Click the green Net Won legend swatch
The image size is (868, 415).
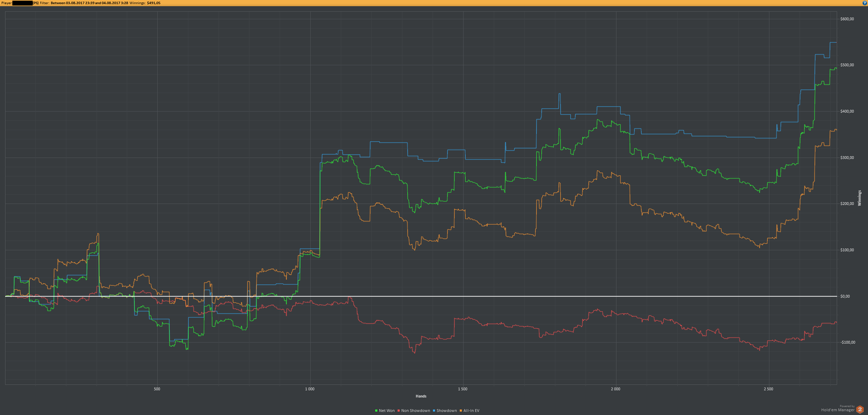[x=376, y=411]
